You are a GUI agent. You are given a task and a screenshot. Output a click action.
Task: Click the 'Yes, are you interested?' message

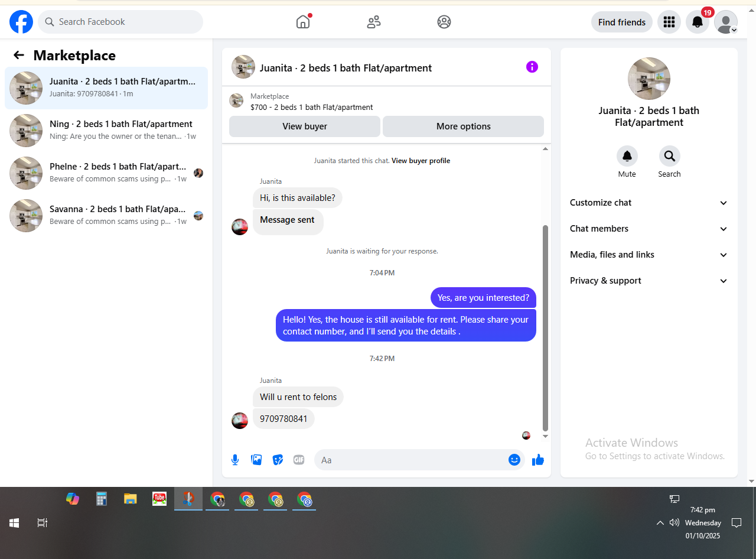tap(483, 298)
